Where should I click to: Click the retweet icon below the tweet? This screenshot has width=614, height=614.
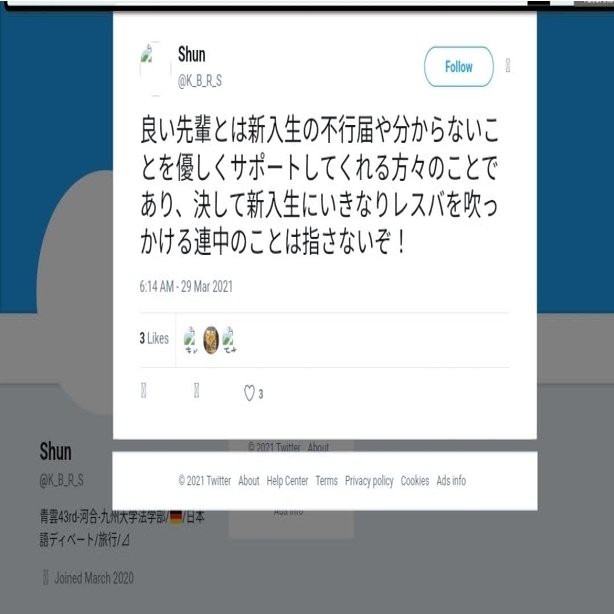click(x=197, y=391)
